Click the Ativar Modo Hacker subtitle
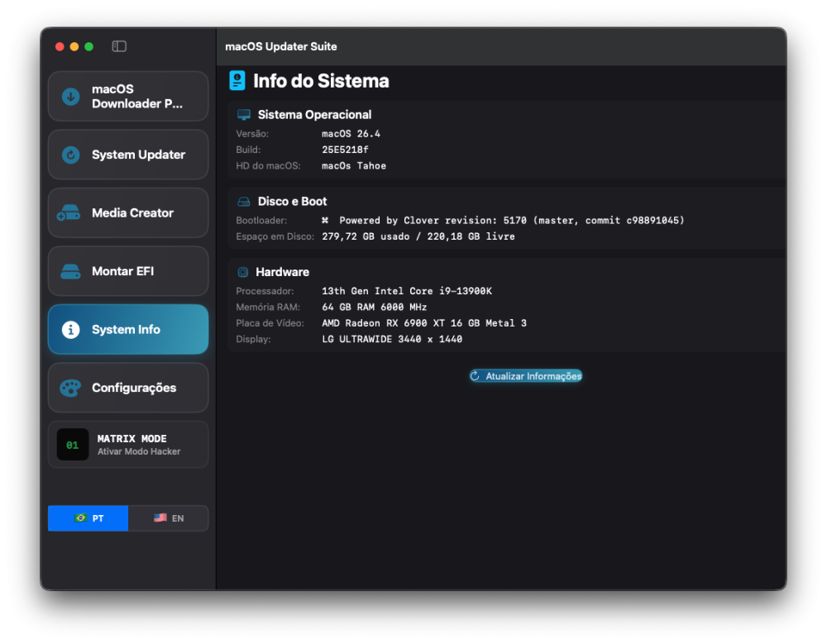Viewport: 827px width, 644px height. pyautogui.click(x=139, y=451)
